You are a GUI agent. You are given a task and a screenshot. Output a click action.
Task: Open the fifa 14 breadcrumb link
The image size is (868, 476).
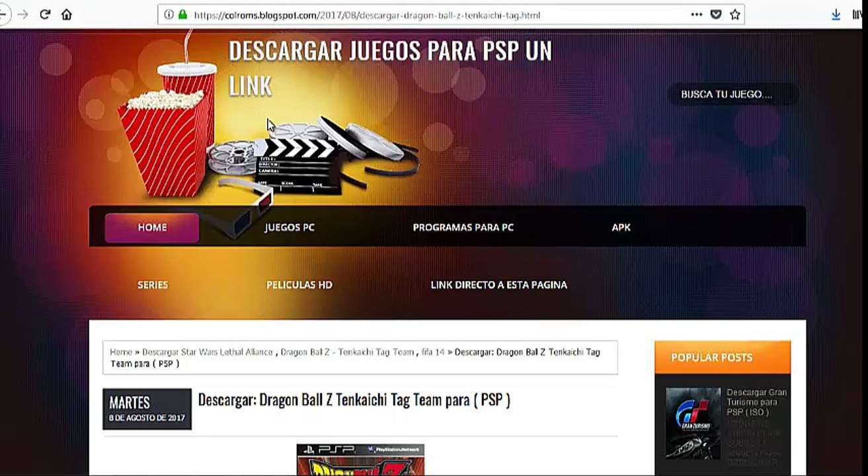pyautogui.click(x=433, y=352)
